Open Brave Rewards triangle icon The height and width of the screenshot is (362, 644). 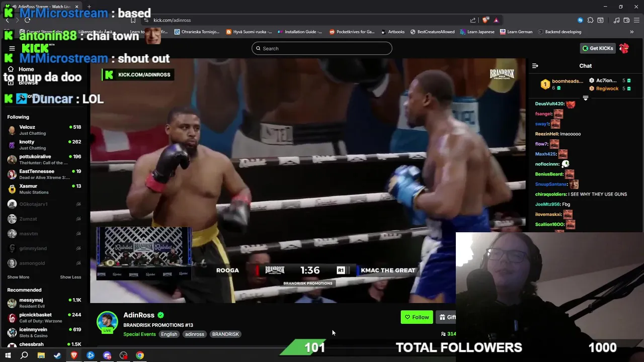[496, 20]
